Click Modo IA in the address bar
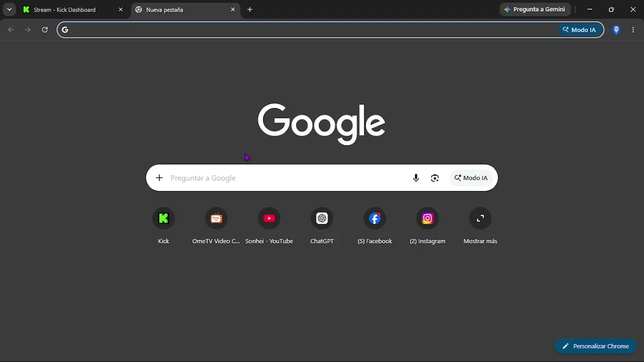The image size is (644, 362). 579,30
